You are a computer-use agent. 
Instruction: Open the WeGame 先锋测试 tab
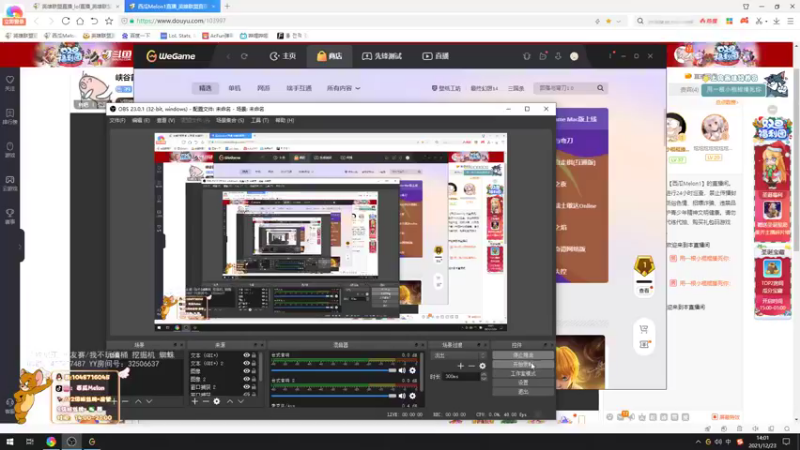382,56
